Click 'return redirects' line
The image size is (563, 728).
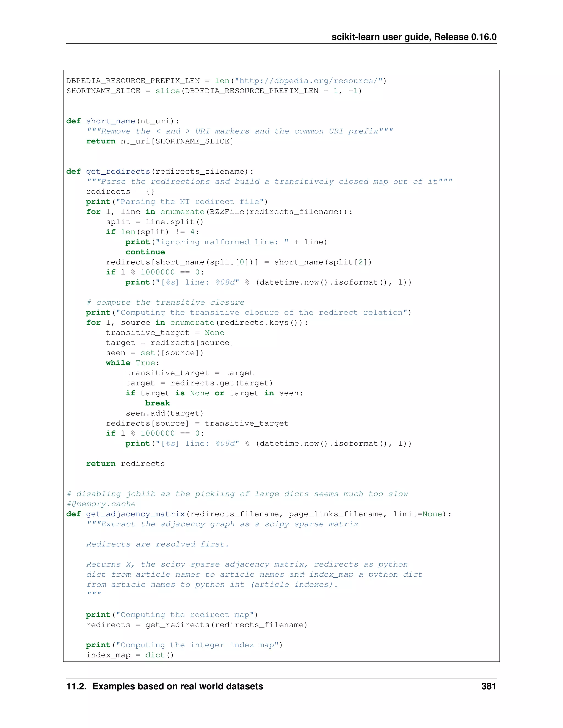point(125,464)
